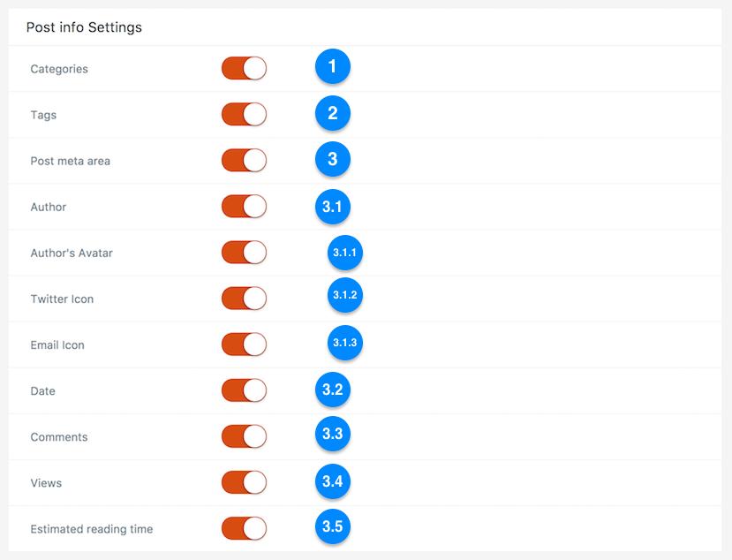The image size is (732, 560).
Task: Click the blue 3.5 badge
Action: [332, 526]
